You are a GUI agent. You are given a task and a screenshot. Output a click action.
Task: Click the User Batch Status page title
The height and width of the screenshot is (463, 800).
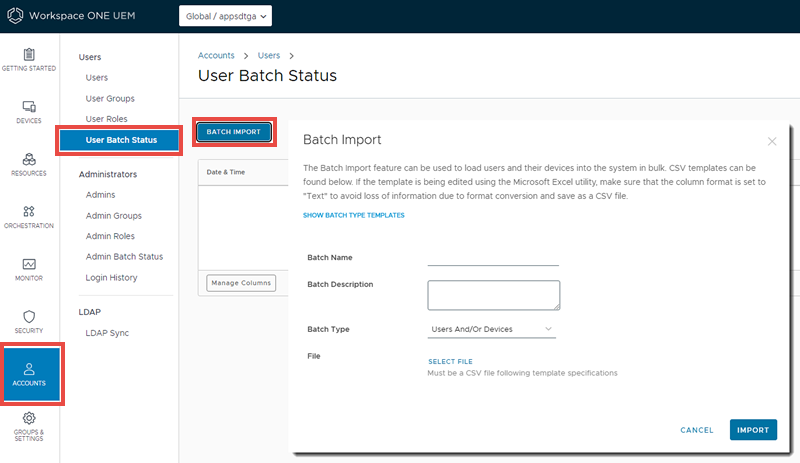click(x=267, y=76)
